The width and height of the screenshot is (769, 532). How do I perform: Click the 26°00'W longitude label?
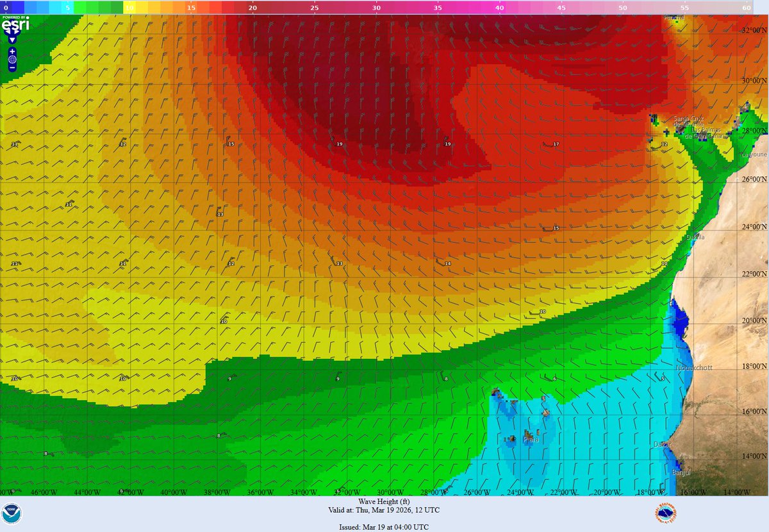(x=477, y=492)
